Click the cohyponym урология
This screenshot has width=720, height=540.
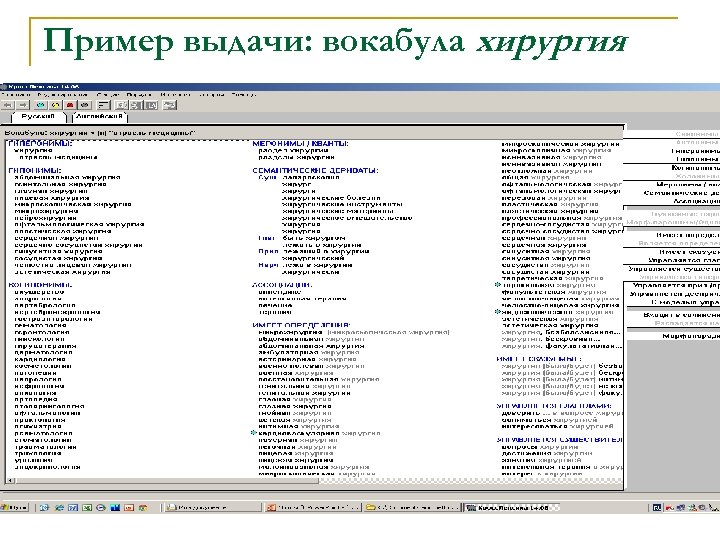[34, 460]
